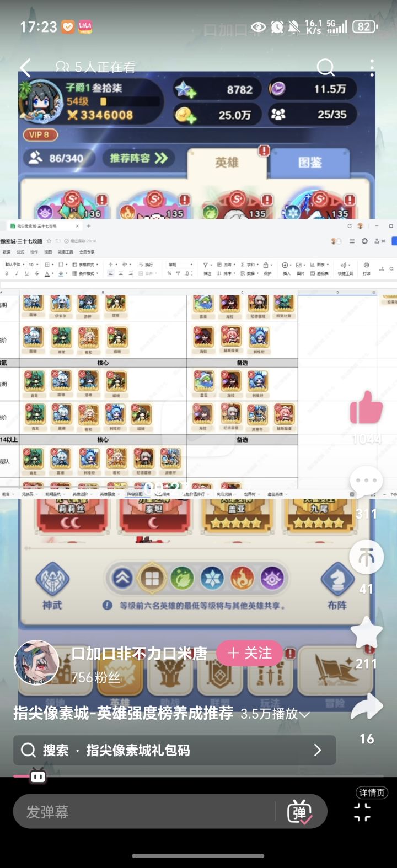Viewport: 397px width, 868px height.
Task: Open 冻结 freeze dropdown in spreadsheet
Action: point(227,265)
